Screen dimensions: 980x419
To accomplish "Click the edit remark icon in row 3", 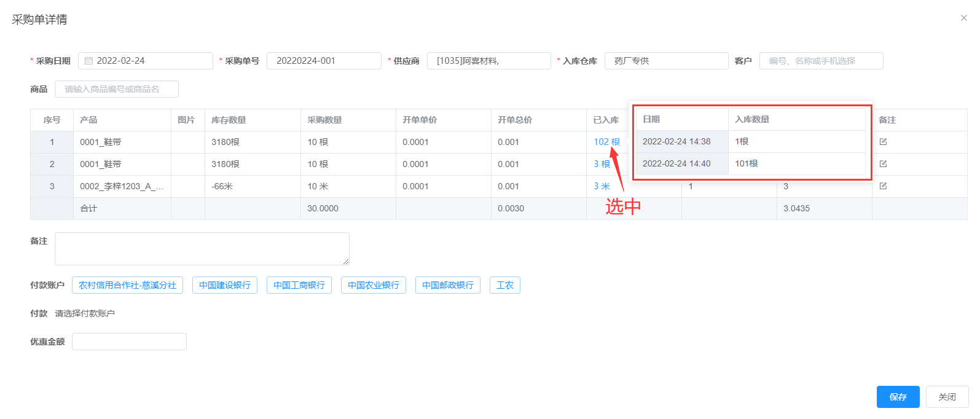I will point(883,186).
